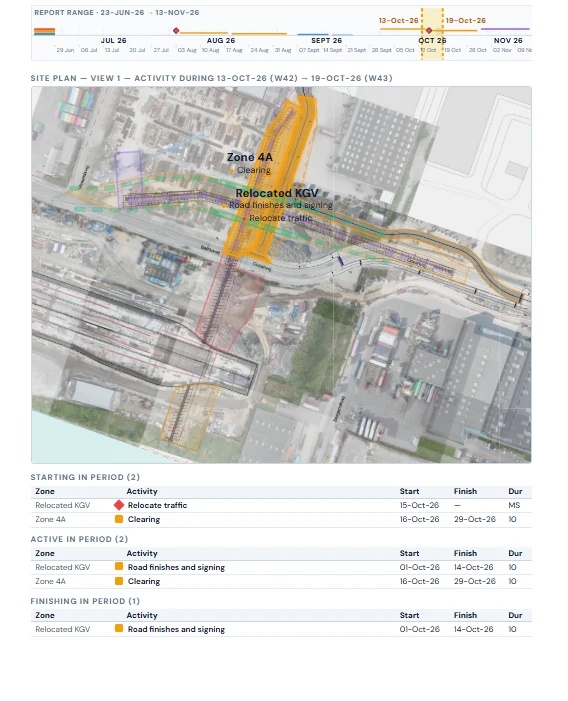Screen dimensions: 568x701
Task: Click the red milestone diamond near 03 Aug
Action: tap(176, 30)
